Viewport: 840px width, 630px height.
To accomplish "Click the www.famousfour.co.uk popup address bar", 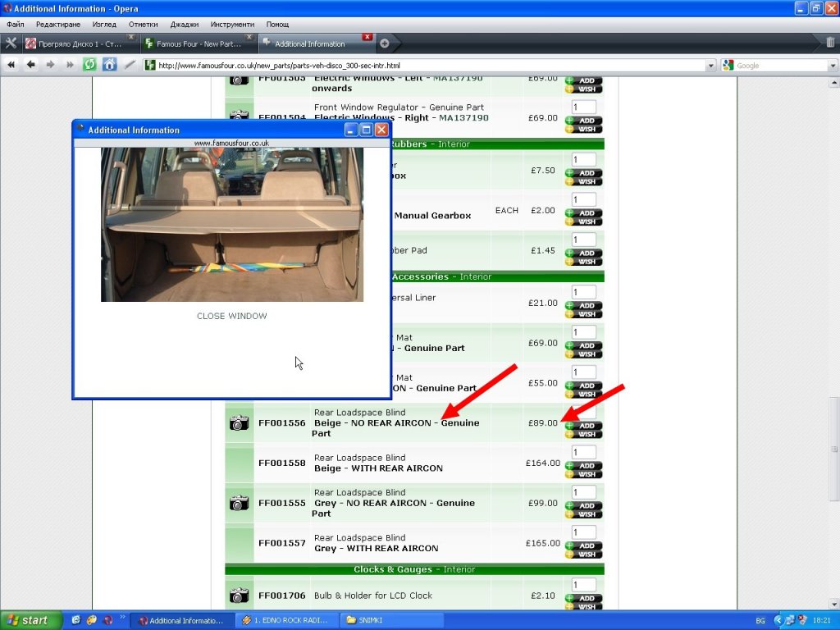I will pyautogui.click(x=231, y=143).
